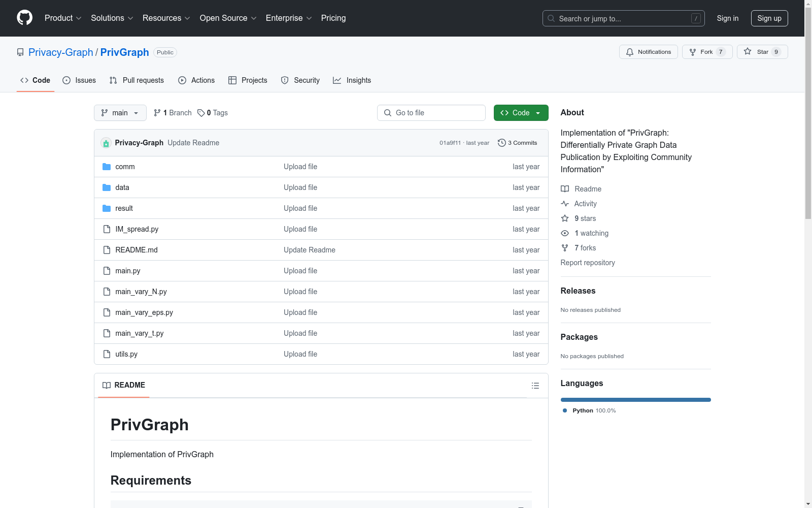Screen dimensions: 812x508
Task: View 3 Commits history
Action: click(518, 143)
